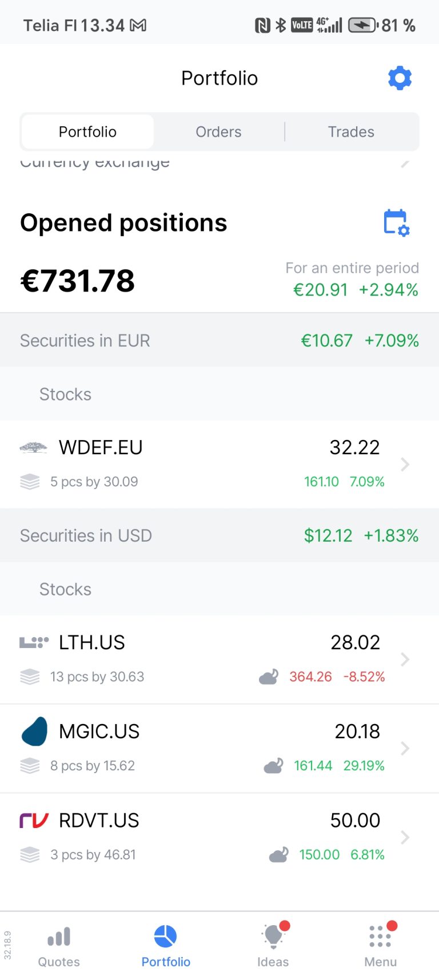Tap the Securities in USD header
The width and height of the screenshot is (439, 980).
click(86, 535)
